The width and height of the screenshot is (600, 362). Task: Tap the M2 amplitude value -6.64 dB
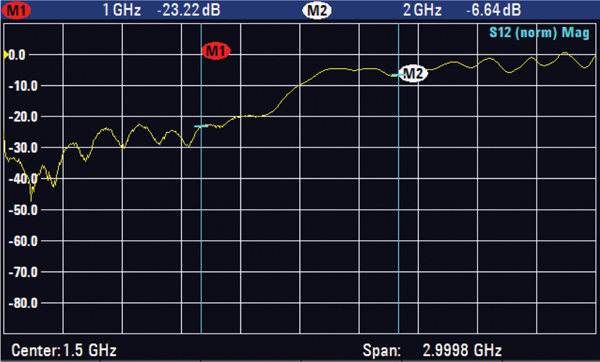tap(494, 10)
